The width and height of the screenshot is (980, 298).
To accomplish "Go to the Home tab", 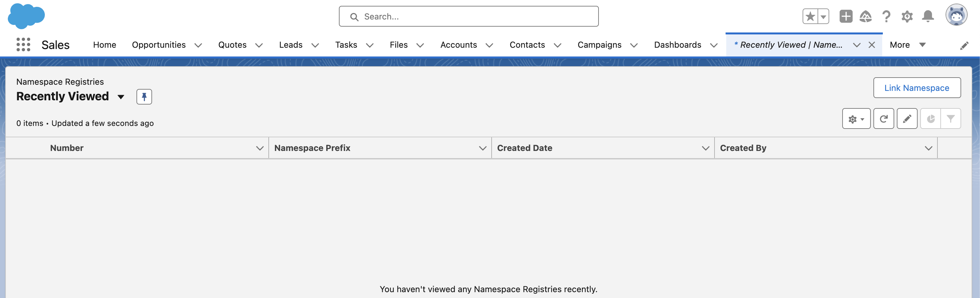I will coord(105,45).
